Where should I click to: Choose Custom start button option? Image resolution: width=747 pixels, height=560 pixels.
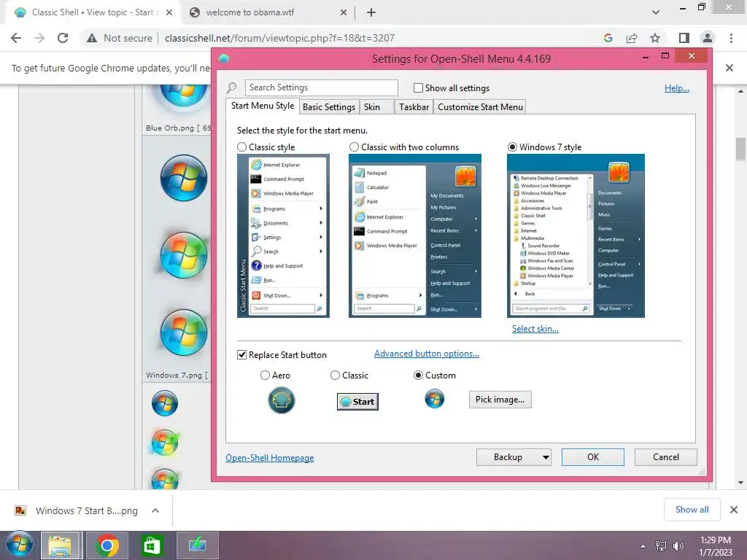click(418, 376)
